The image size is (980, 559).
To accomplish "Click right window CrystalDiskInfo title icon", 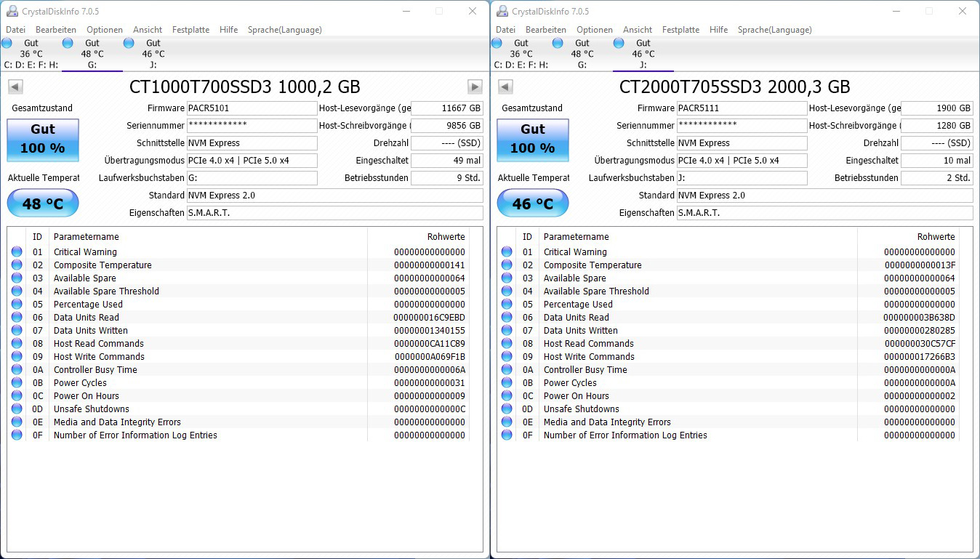I will tap(502, 11).
